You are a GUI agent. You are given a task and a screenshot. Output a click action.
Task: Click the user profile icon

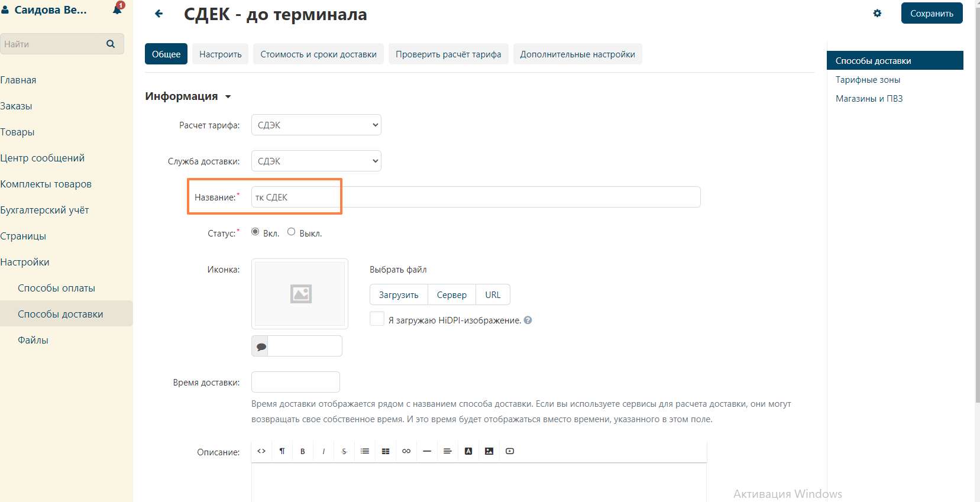[5, 10]
